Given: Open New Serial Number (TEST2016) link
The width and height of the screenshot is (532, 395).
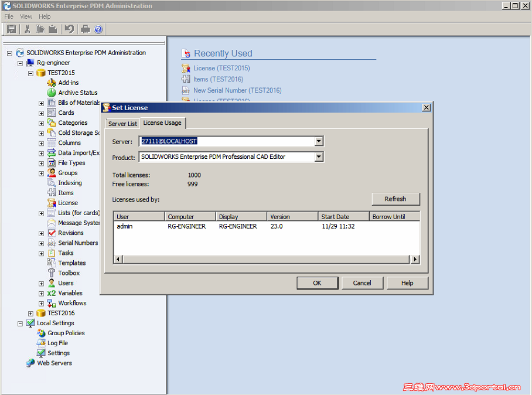Looking at the screenshot, I should 237,90.
